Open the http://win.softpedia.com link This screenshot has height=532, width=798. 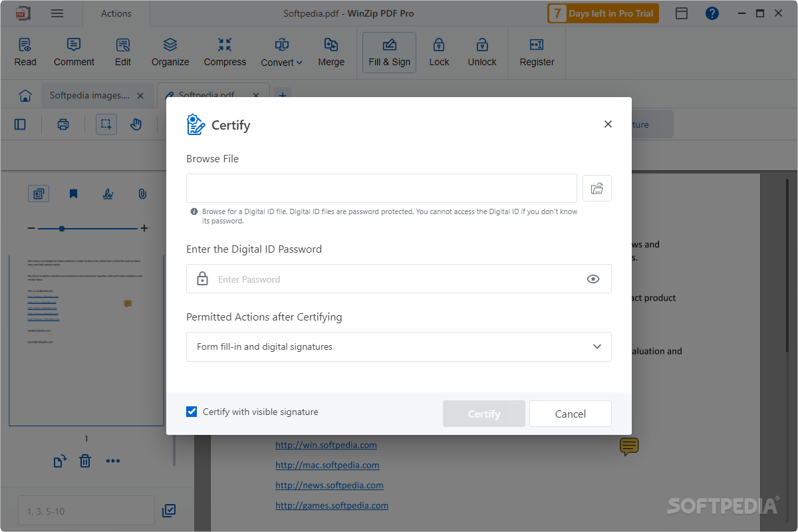click(x=327, y=445)
